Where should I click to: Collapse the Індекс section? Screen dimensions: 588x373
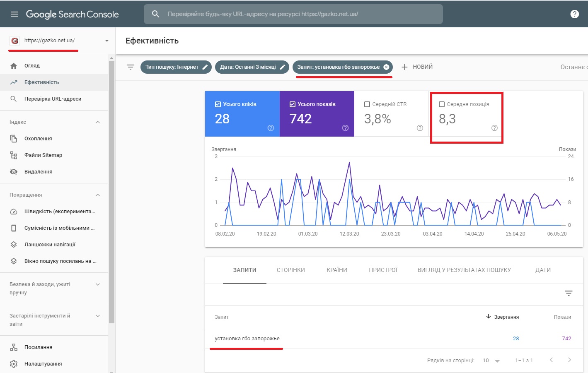[x=98, y=122]
